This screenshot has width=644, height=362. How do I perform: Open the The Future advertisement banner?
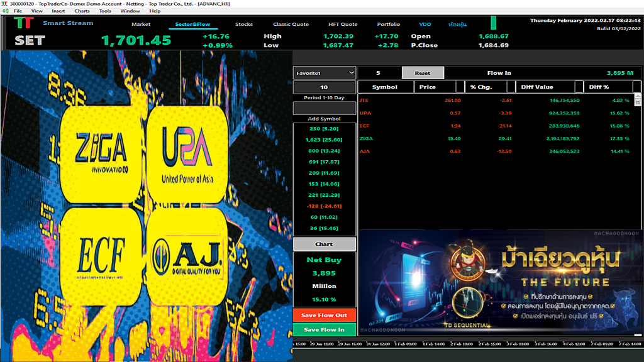click(x=499, y=282)
